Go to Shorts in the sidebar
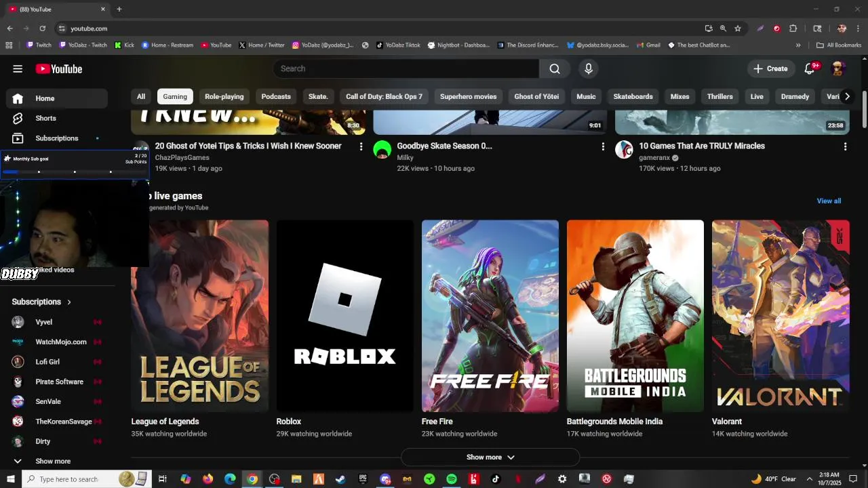The image size is (868, 488). tap(57, 118)
